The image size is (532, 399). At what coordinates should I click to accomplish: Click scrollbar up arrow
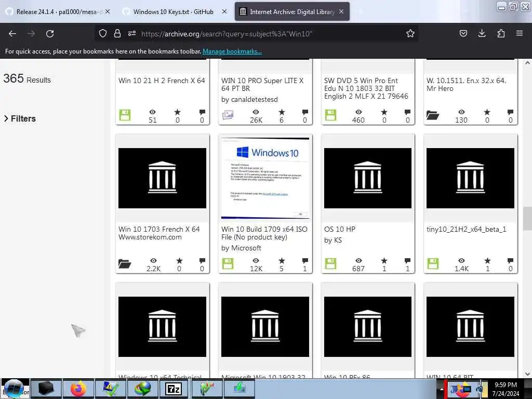coord(527,63)
